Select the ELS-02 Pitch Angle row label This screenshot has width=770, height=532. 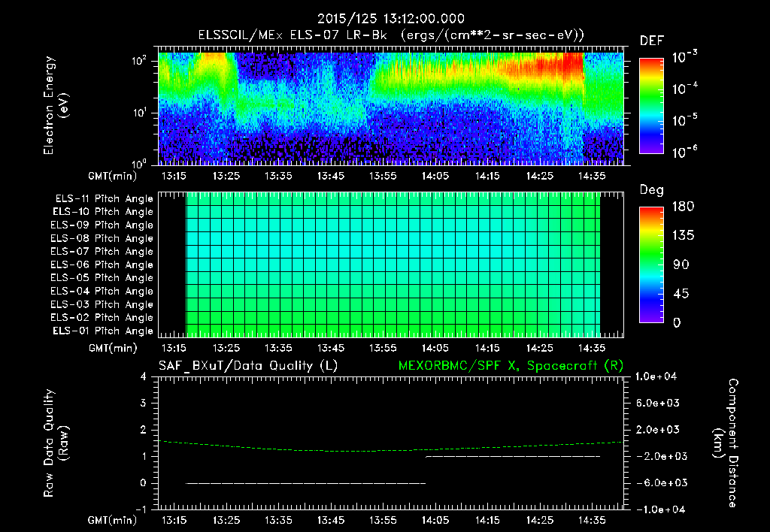click(102, 318)
